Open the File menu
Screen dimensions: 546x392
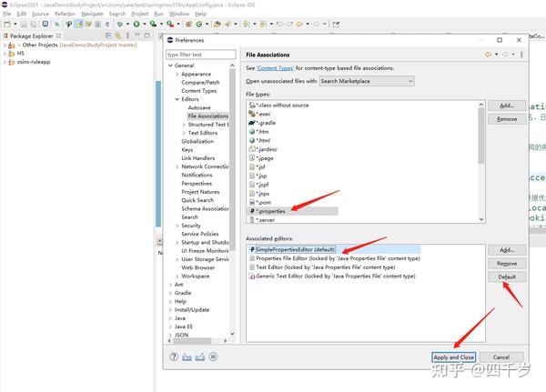click(x=7, y=14)
